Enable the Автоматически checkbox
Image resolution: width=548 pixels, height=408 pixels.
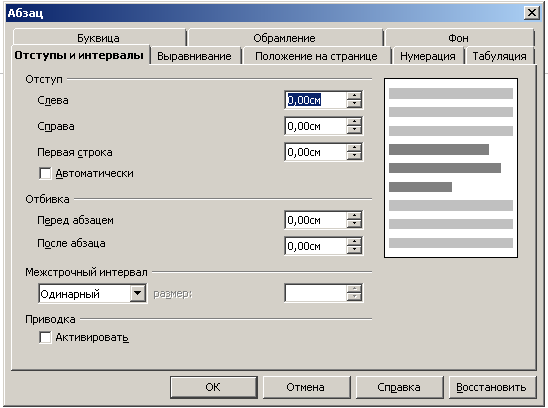(45, 173)
